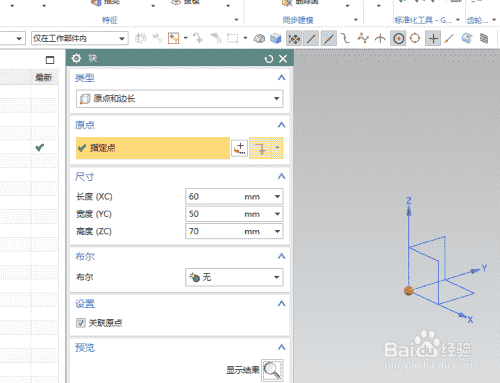Toggle the point on face snap icon
This screenshot has width=500, height=383.
coord(467,39)
